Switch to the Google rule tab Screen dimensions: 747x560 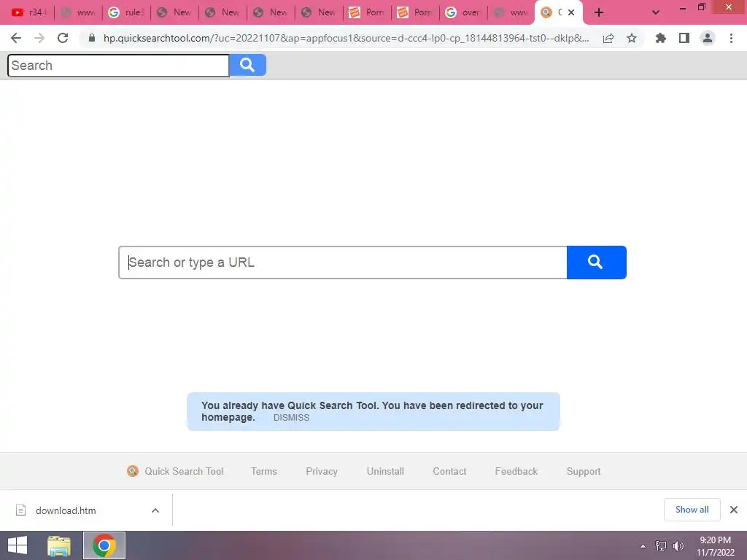[x=125, y=12]
